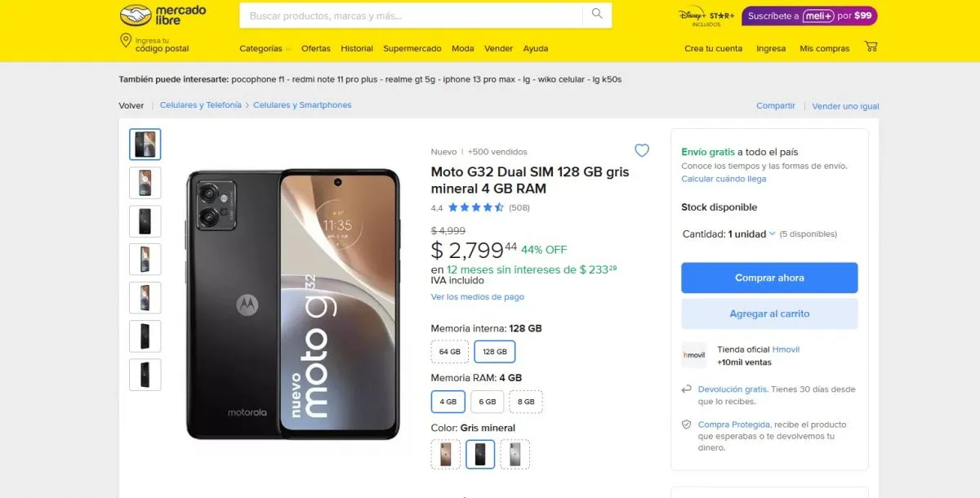Screen dimensions: 980x498
Task: Expand the Categorías dropdown menu
Action: point(265,49)
